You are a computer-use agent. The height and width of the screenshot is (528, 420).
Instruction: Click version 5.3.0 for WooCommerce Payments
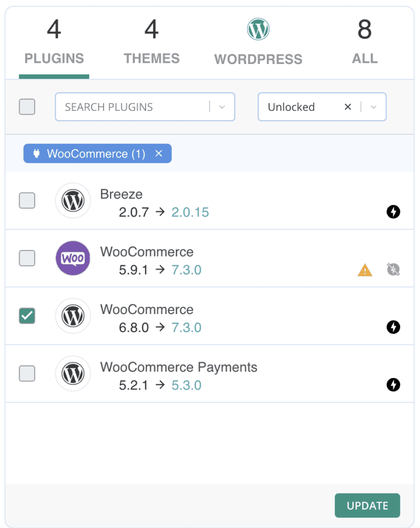click(186, 385)
